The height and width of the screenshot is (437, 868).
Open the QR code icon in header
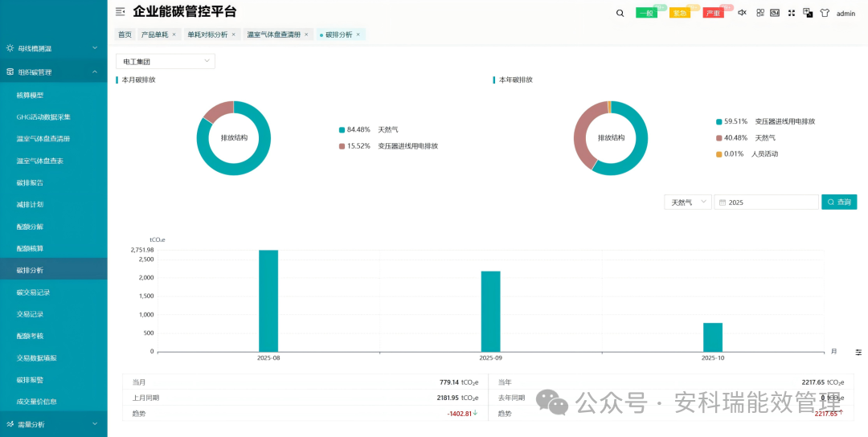pos(760,13)
